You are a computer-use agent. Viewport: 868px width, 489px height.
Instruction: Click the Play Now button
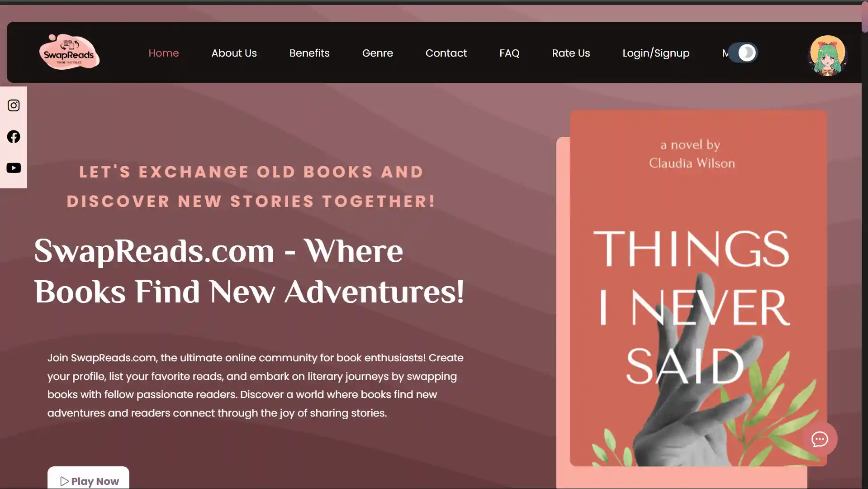[x=88, y=478]
